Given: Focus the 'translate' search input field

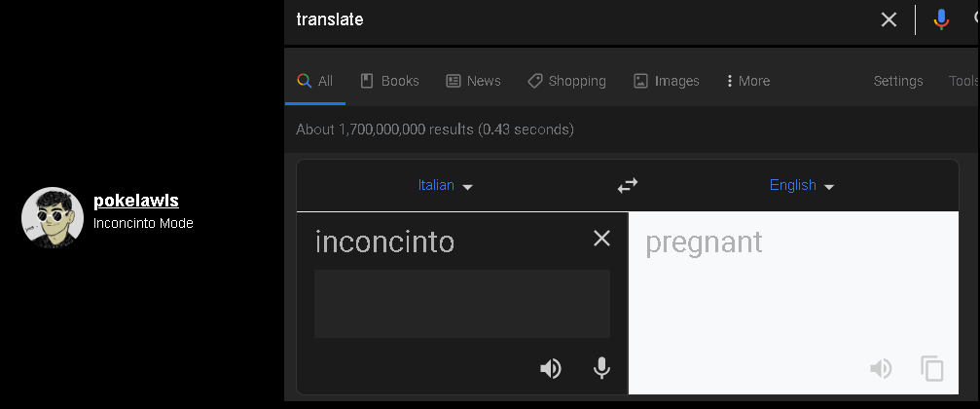Looking at the screenshot, I should point(584,19).
